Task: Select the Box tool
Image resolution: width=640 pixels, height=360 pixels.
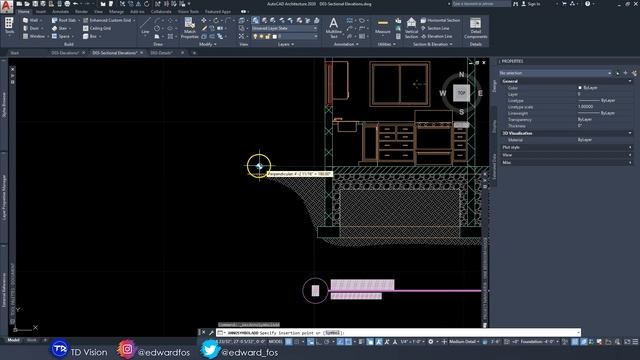Action: tap(91, 36)
